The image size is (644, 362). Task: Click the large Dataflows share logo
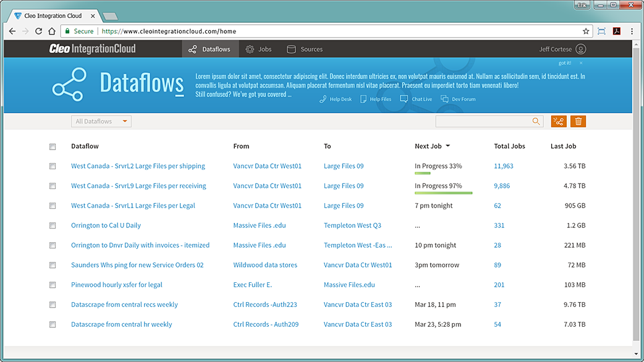coord(69,84)
